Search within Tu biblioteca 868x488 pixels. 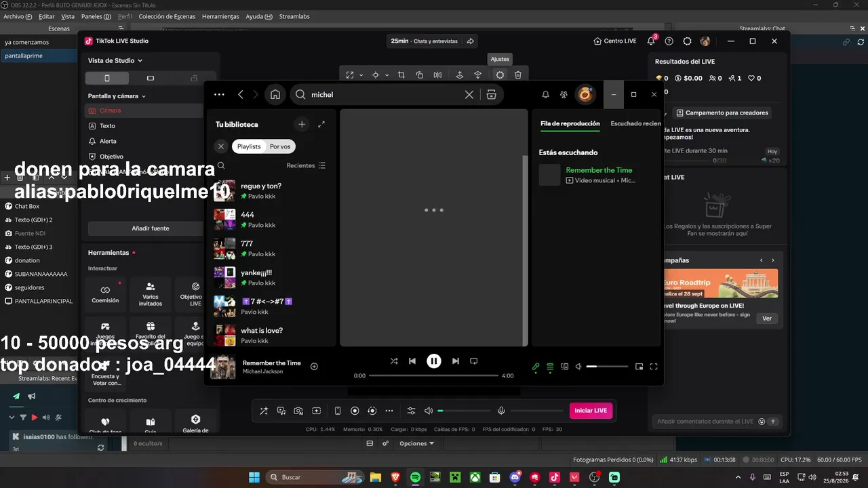point(221,165)
